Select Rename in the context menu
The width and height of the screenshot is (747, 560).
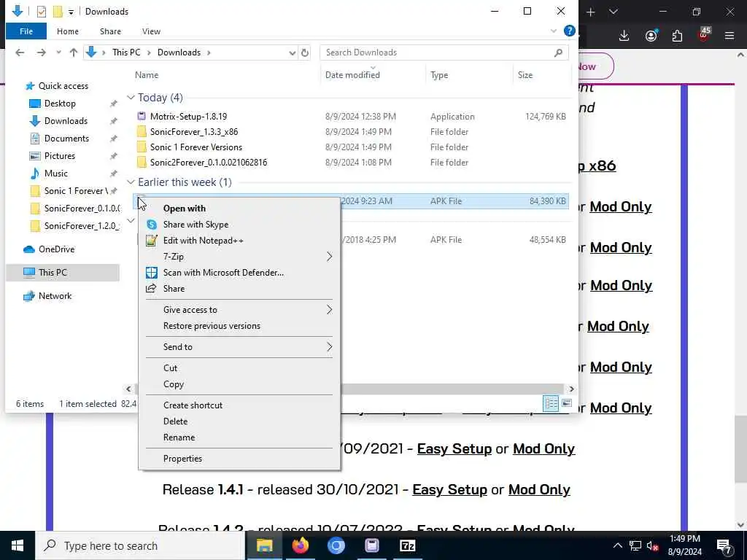click(179, 437)
